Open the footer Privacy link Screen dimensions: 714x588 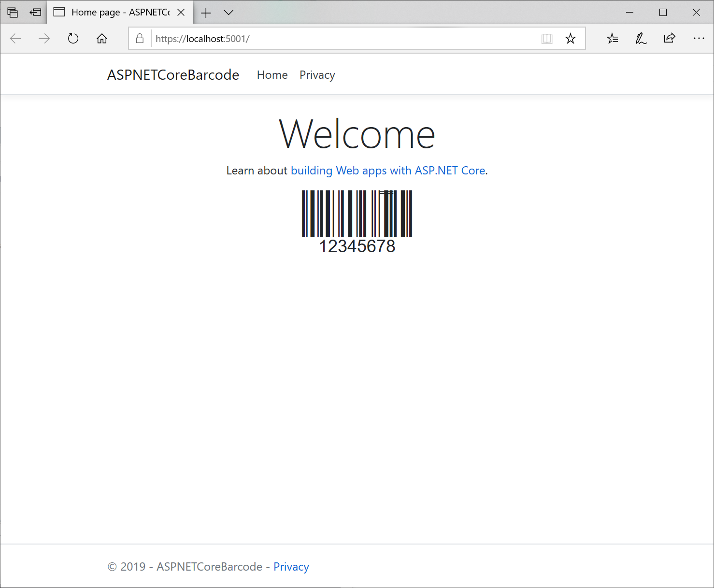291,567
